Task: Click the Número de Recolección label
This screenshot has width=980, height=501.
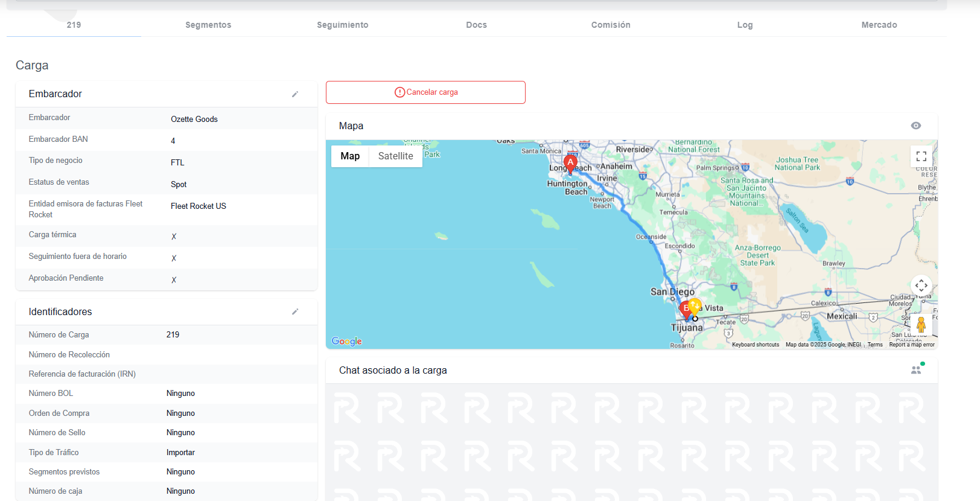Action: coord(69,355)
